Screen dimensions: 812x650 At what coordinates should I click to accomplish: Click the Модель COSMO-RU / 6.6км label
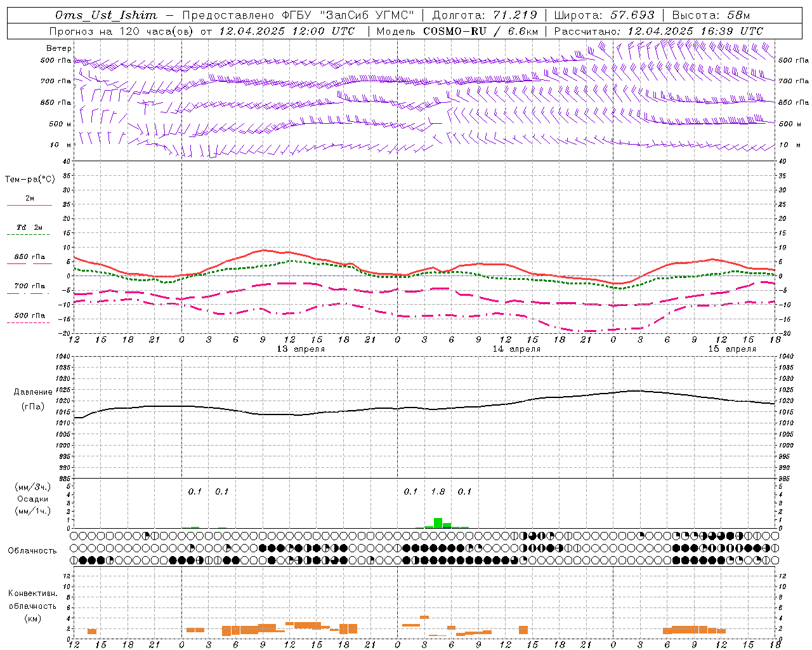tap(457, 31)
